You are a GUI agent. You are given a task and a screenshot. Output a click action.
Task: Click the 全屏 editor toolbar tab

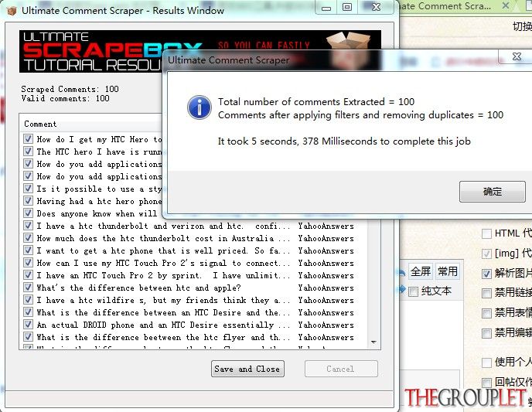click(421, 271)
